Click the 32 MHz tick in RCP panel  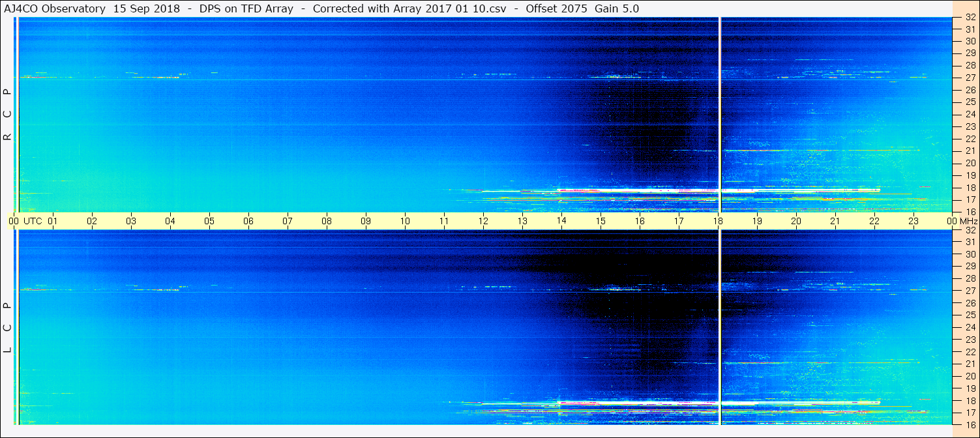pos(970,18)
